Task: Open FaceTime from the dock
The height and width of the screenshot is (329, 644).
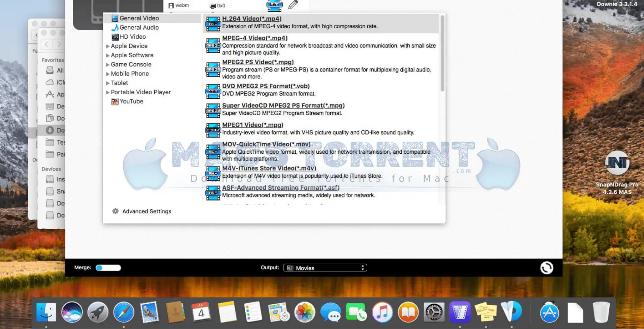Action: tap(357, 312)
